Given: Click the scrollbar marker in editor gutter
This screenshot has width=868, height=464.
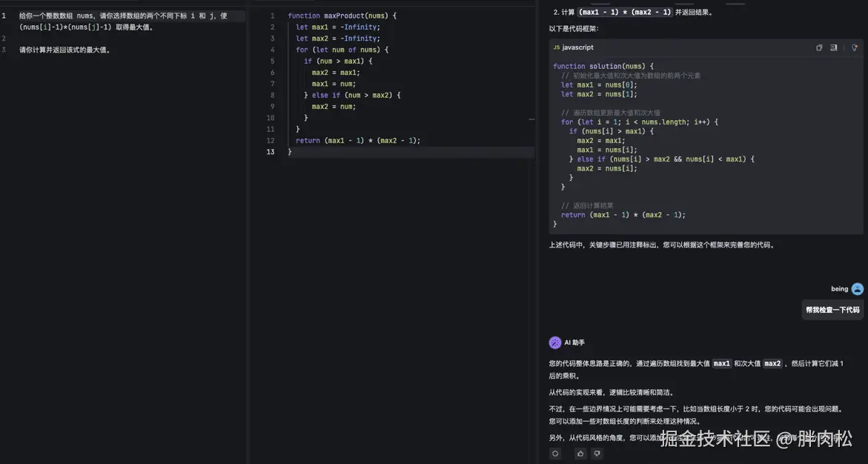Looking at the screenshot, I should (531, 119).
